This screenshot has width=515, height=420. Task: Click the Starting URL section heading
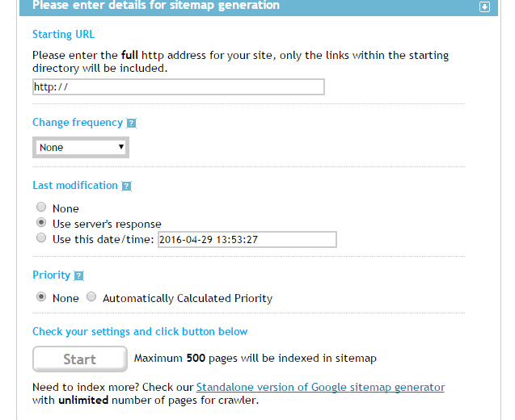click(x=63, y=34)
